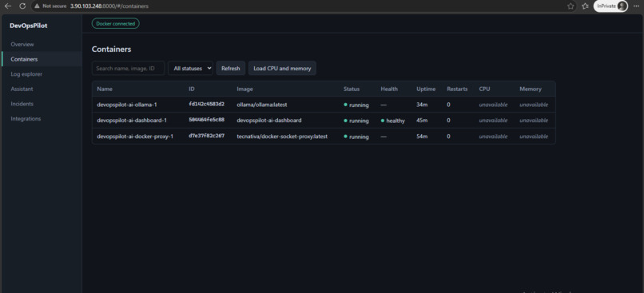Click the healthy status of the dashboard container
The width and height of the screenshot is (644, 293).
click(393, 121)
